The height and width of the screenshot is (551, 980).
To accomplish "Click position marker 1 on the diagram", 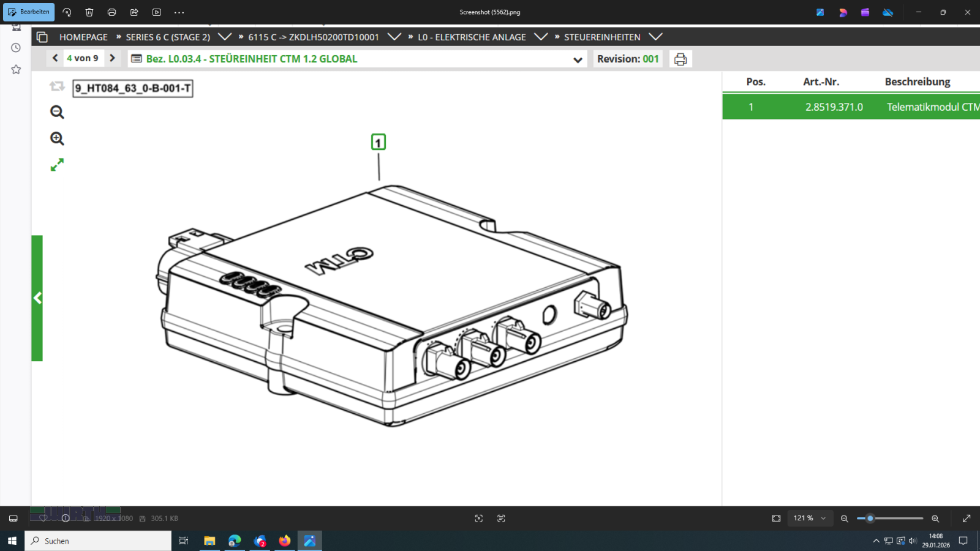I will point(379,143).
